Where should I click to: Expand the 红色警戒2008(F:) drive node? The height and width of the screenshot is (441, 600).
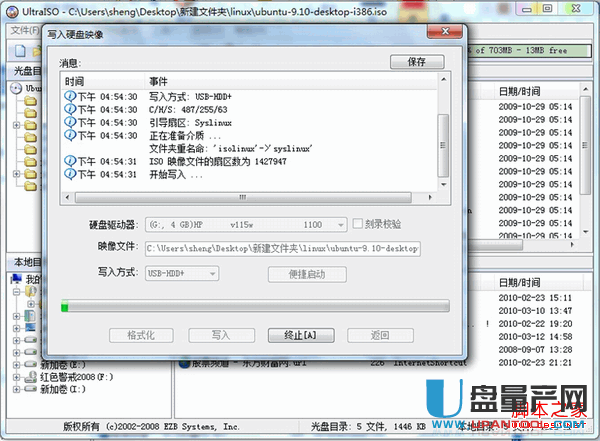tap(16, 377)
